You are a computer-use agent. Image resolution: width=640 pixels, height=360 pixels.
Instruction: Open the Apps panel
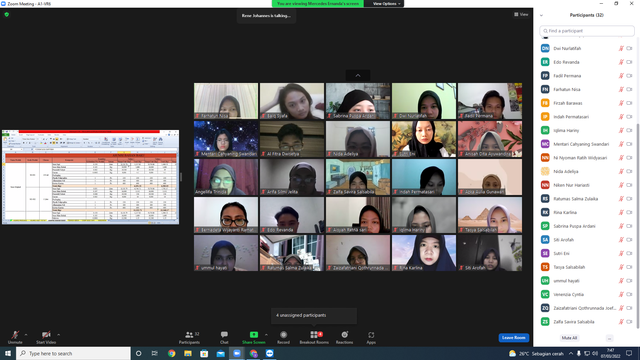tap(371, 337)
